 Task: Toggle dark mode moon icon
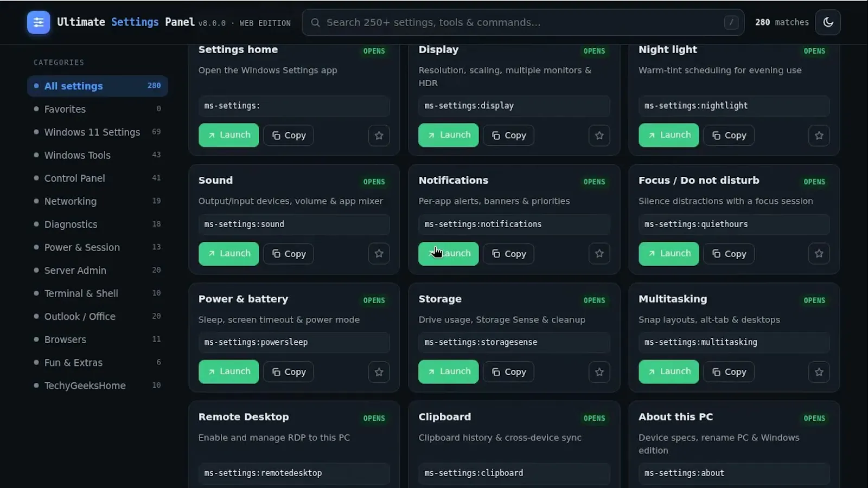(x=828, y=22)
